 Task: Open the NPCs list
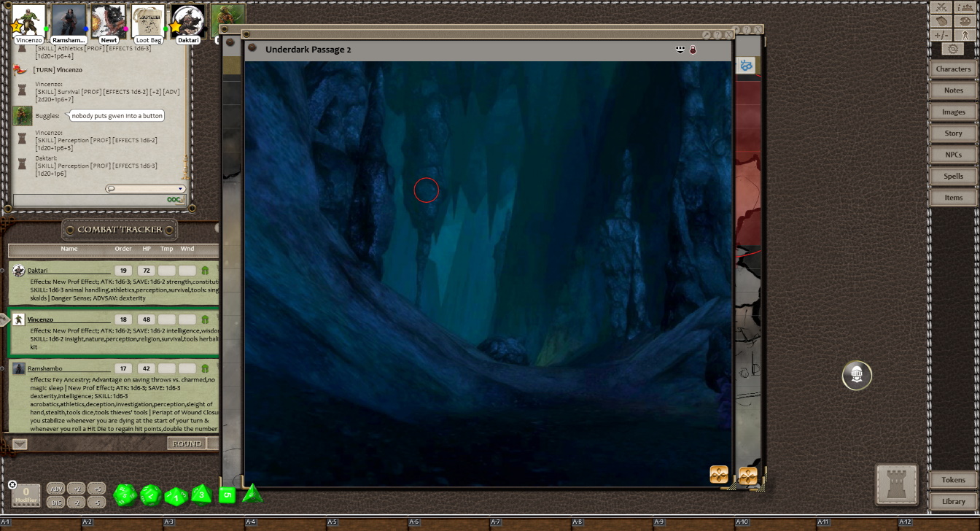coord(953,155)
